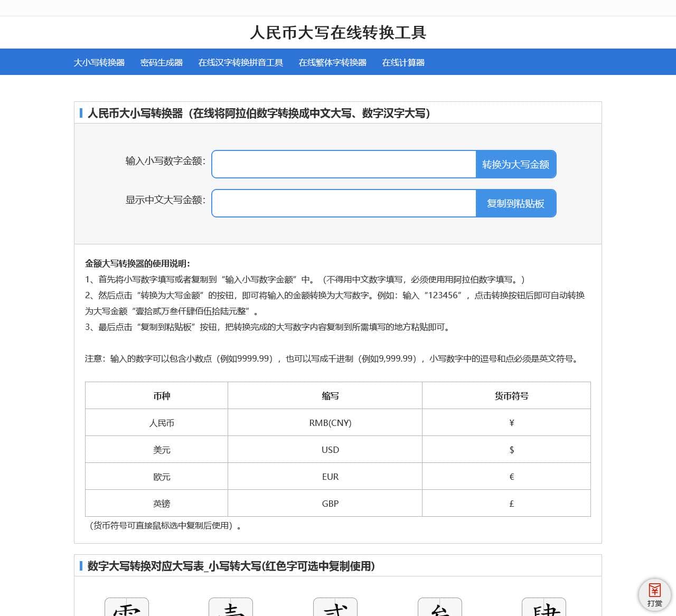The image size is (676, 616).
Task: Select the $ currency symbol cell
Action: [506, 449]
